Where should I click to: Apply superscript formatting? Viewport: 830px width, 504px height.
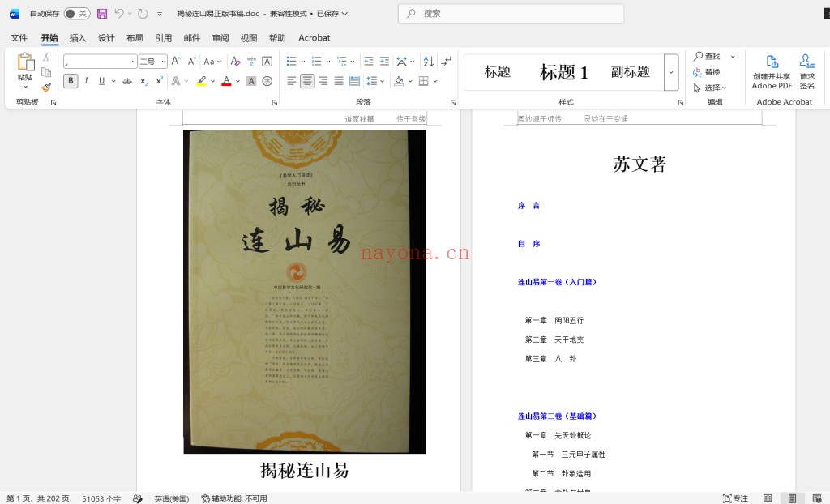point(160,81)
